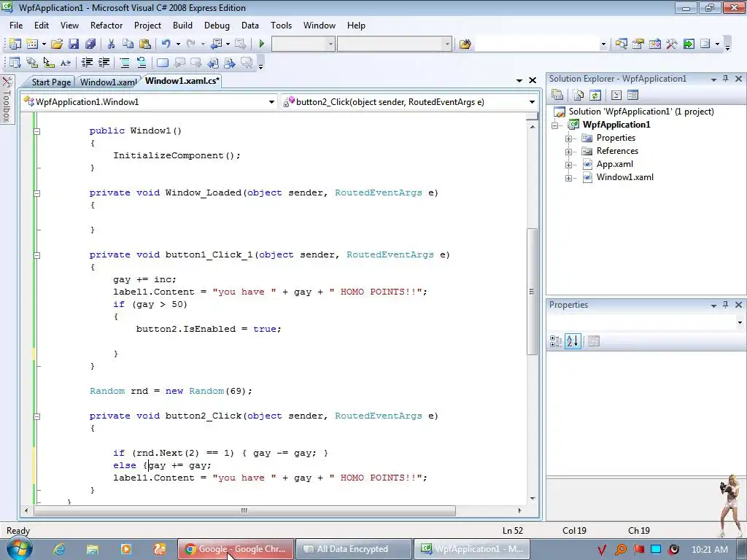Click the Navigate Backward icon
This screenshot has height=560, width=747.
click(216, 44)
